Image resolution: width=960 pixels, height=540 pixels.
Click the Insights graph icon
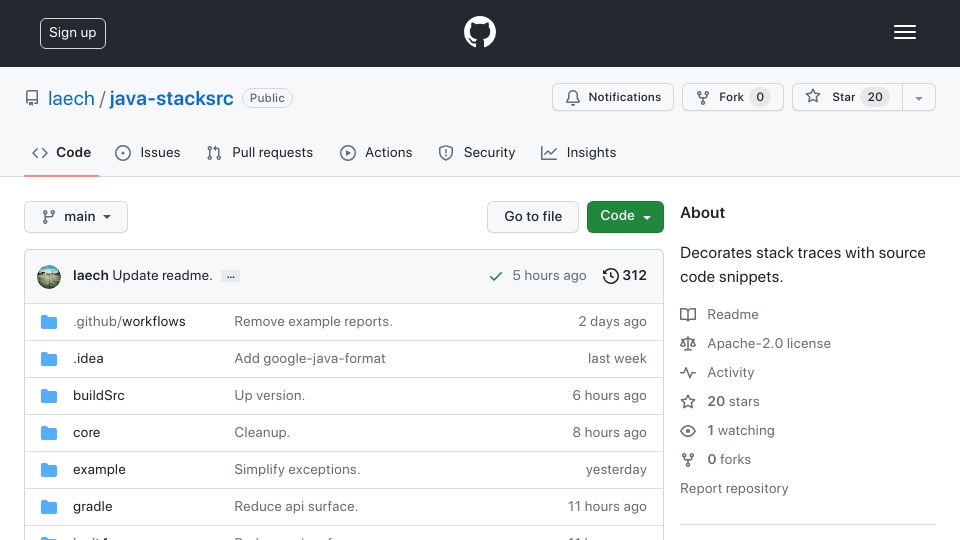(x=549, y=153)
